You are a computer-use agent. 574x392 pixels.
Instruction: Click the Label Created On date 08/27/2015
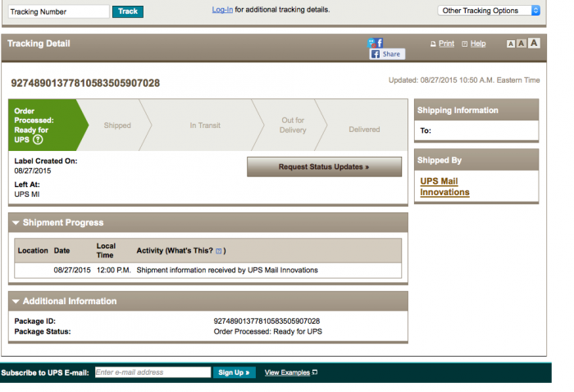coord(33,171)
